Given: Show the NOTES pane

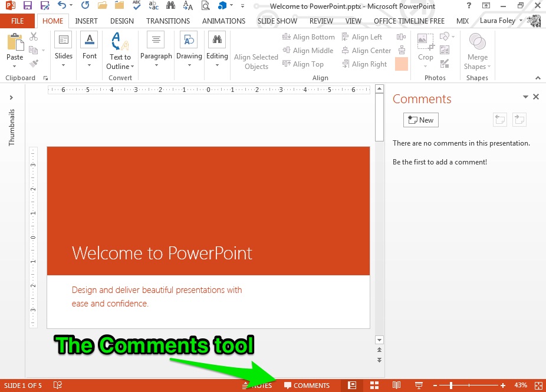Looking at the screenshot, I should 258,385.
